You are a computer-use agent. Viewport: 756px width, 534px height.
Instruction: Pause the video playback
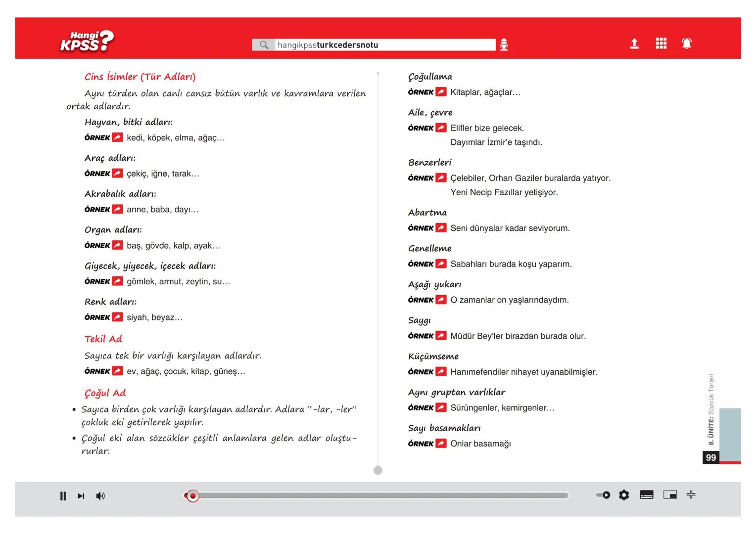coord(63,496)
